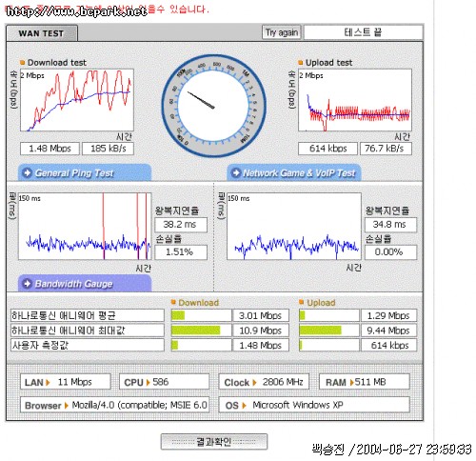Screen dimensions: 476x461
Task: Open the Bandwidth Gauge section
Action: [85, 284]
